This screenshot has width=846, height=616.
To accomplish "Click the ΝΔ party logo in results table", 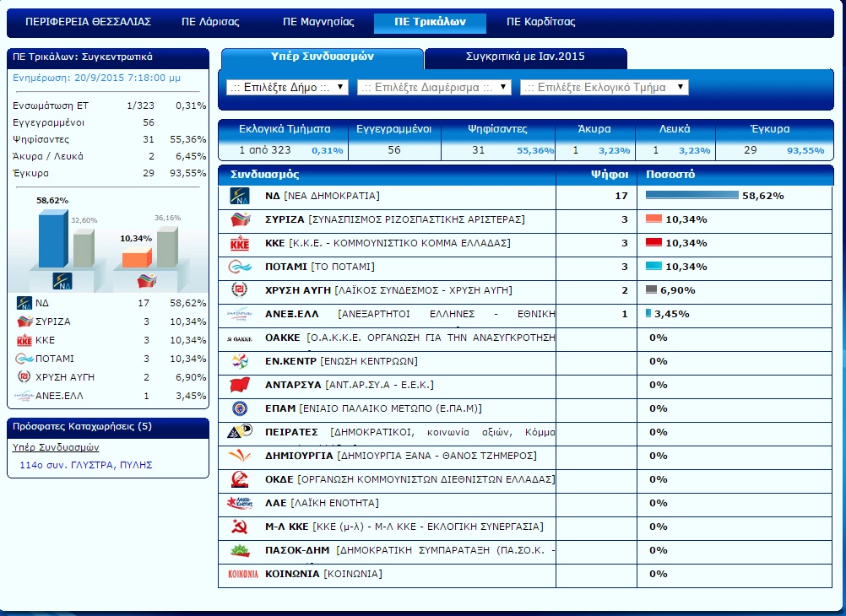I will click(240, 196).
